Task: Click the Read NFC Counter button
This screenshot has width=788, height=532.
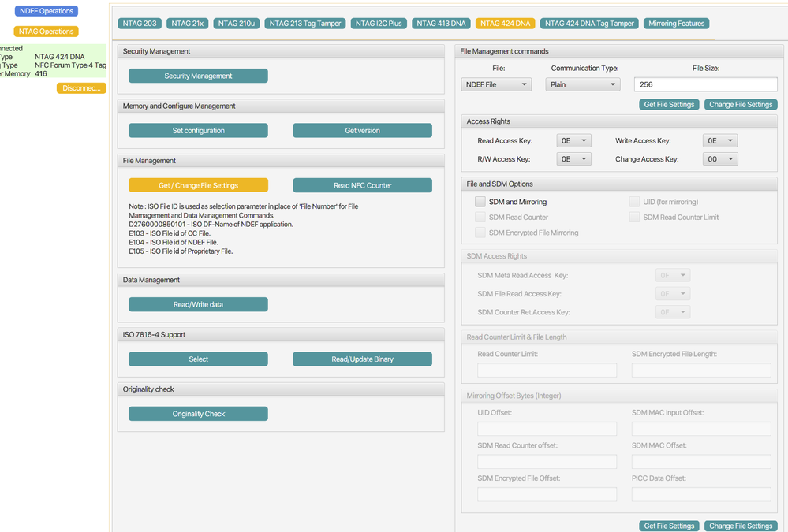Action: click(x=362, y=185)
